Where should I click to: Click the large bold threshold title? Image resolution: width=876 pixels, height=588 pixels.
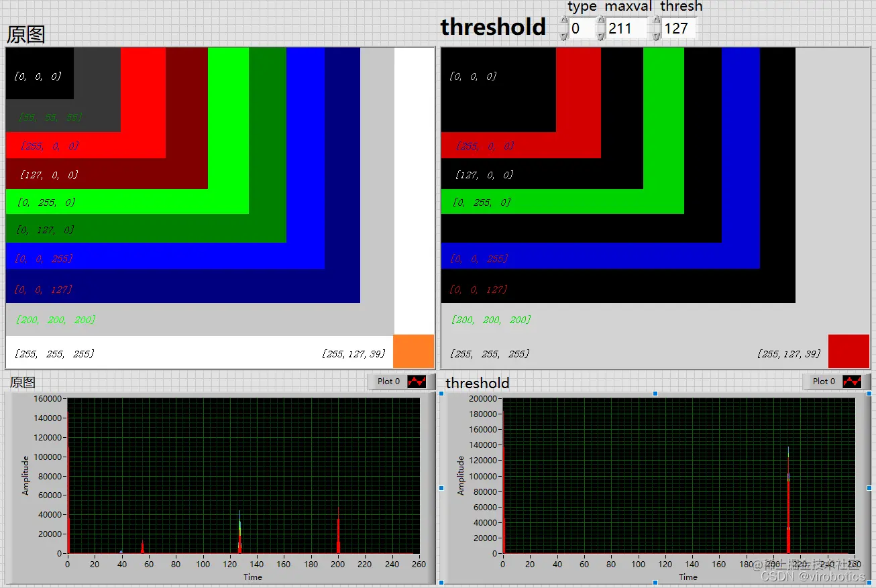click(493, 27)
